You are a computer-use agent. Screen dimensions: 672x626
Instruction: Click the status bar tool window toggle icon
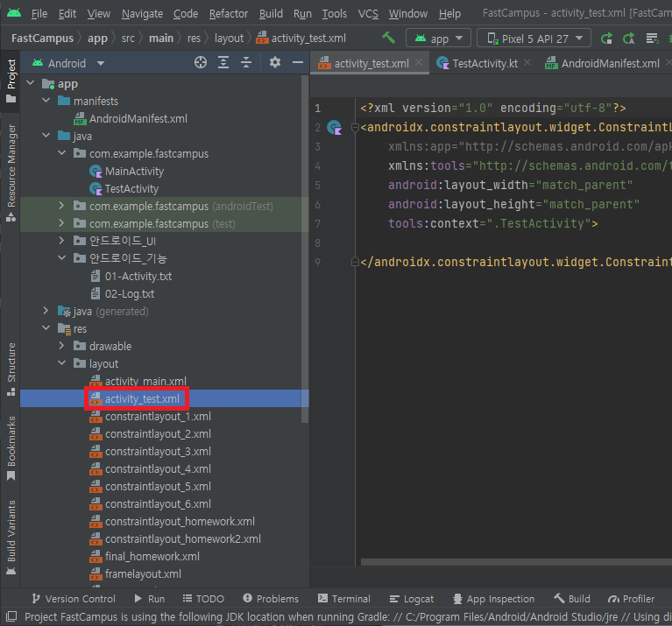11,616
